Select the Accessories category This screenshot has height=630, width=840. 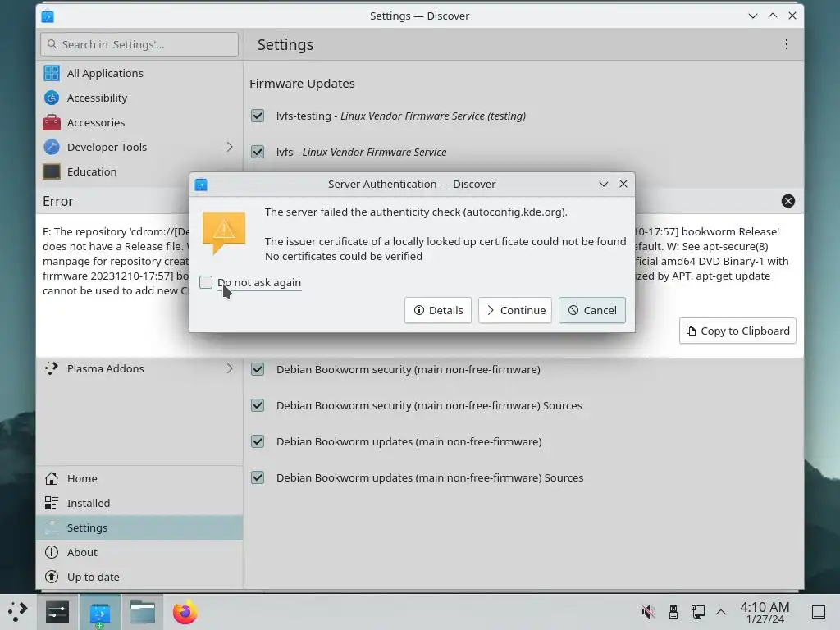pos(139,122)
